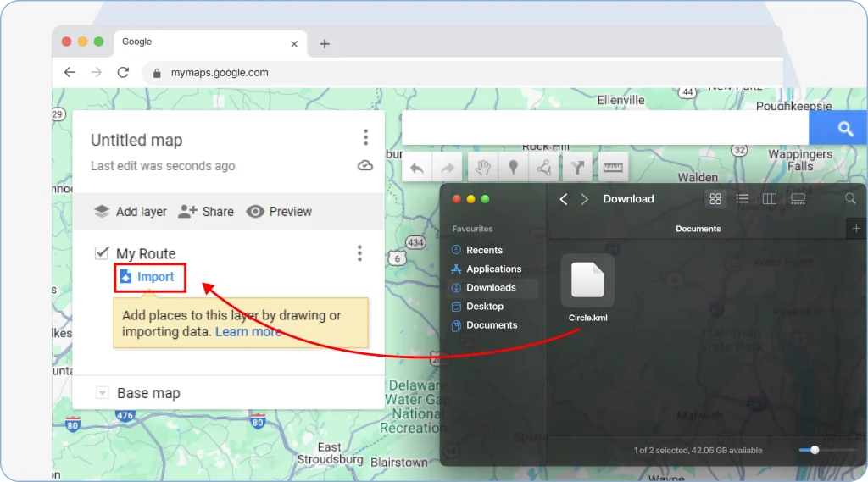
Task: Go back in the Finder window
Action: (x=564, y=199)
